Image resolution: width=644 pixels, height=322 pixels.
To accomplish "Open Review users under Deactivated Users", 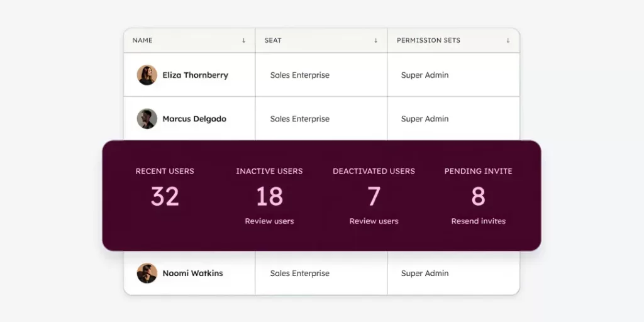I will (x=374, y=221).
